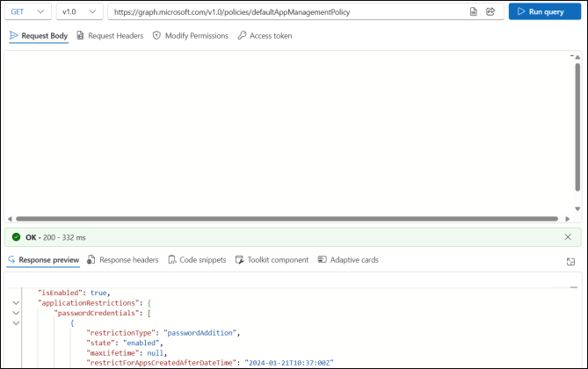Screen dimensions: 588x369
Task: Click the request body vertical scrollbar
Action: click(x=577, y=127)
